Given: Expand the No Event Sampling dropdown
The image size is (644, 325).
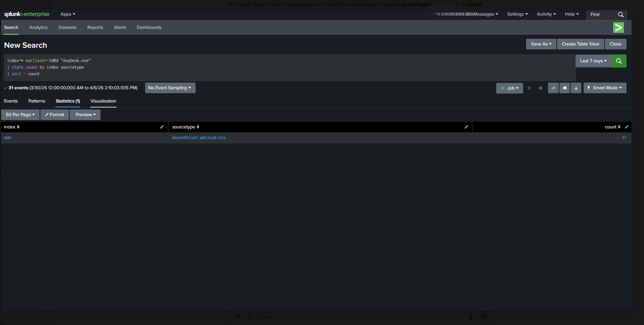Looking at the screenshot, I should tap(170, 88).
